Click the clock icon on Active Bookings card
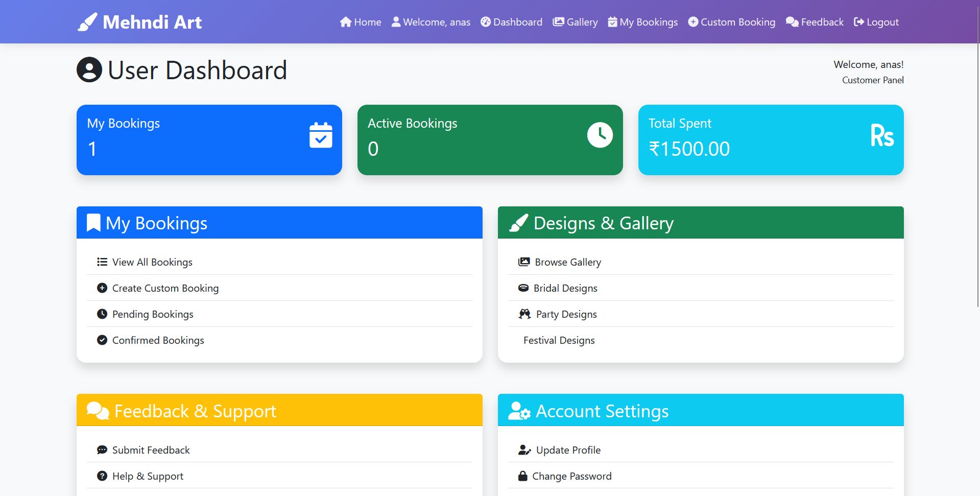The image size is (980, 496). point(600,134)
